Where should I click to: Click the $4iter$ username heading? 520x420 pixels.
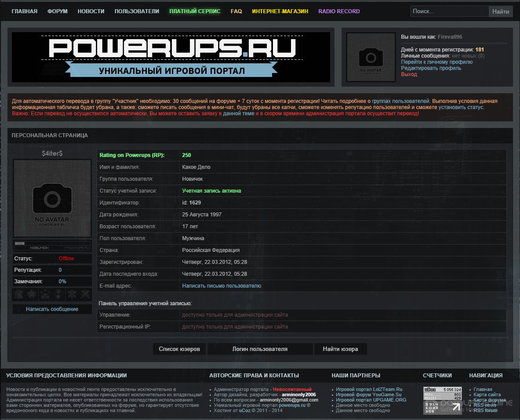(x=52, y=153)
